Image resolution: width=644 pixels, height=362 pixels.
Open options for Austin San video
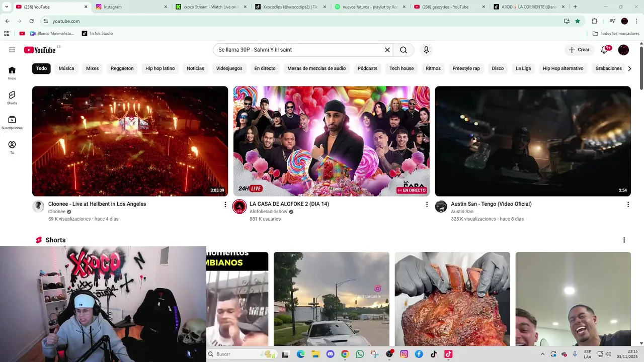coord(628,205)
